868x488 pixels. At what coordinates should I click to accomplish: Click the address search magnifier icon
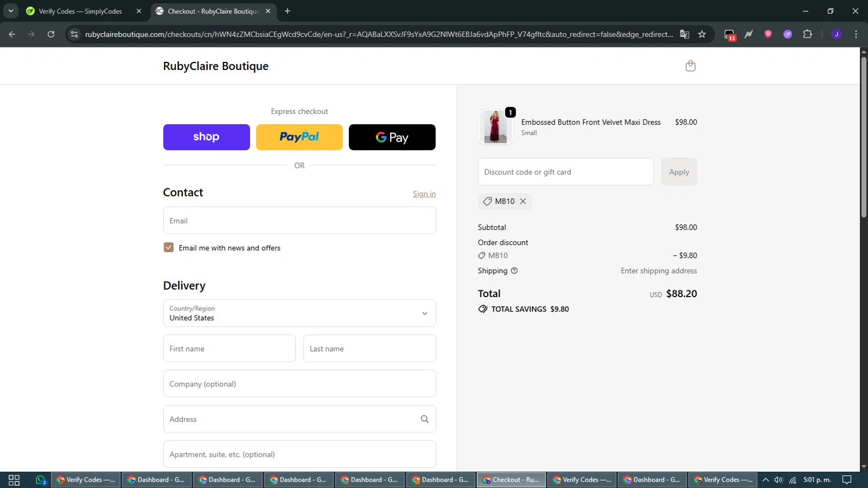[425, 419]
